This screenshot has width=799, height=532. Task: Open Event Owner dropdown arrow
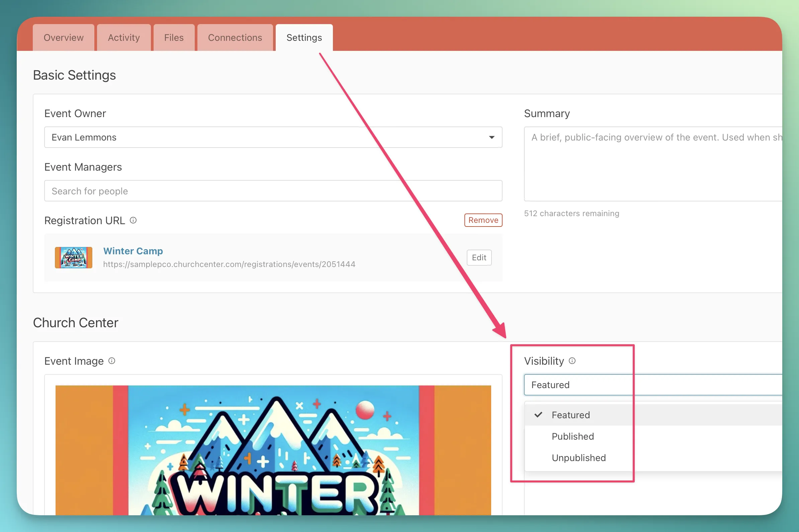point(491,137)
